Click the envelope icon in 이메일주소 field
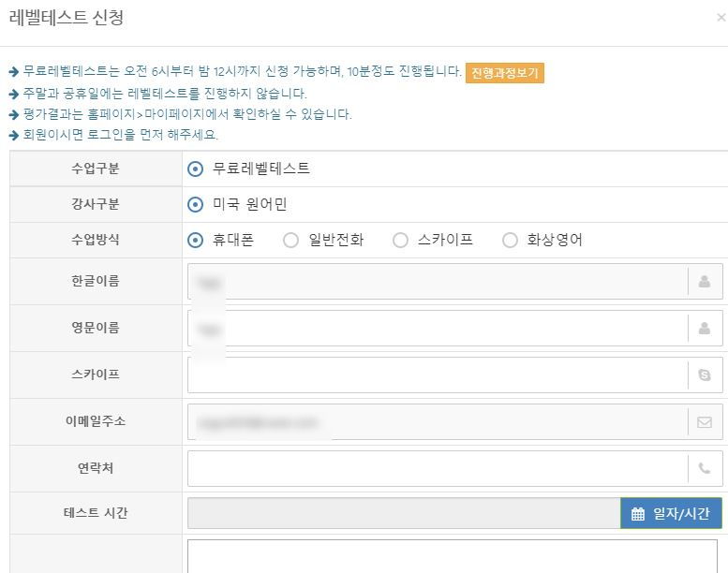Image resolution: width=728 pixels, height=573 pixels. [x=705, y=422]
